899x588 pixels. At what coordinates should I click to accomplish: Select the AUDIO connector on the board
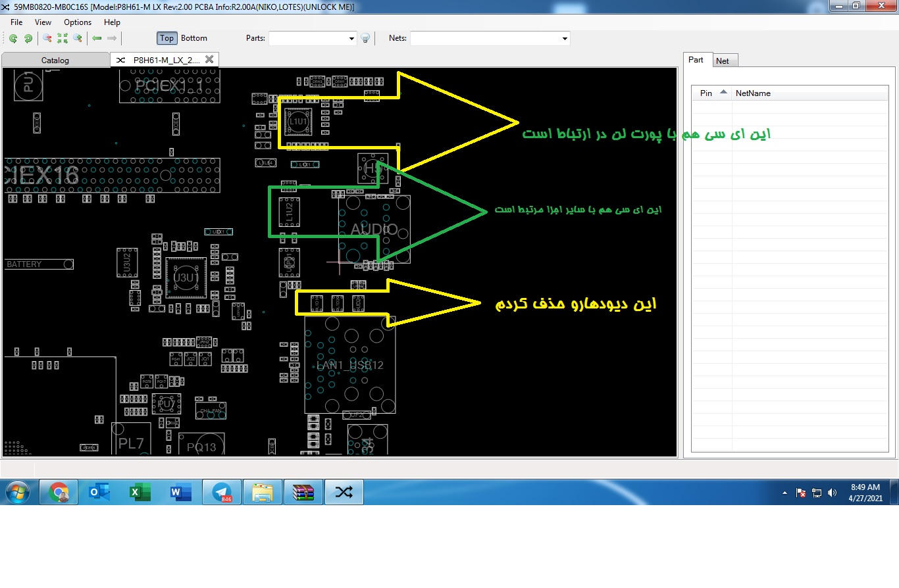(x=374, y=230)
